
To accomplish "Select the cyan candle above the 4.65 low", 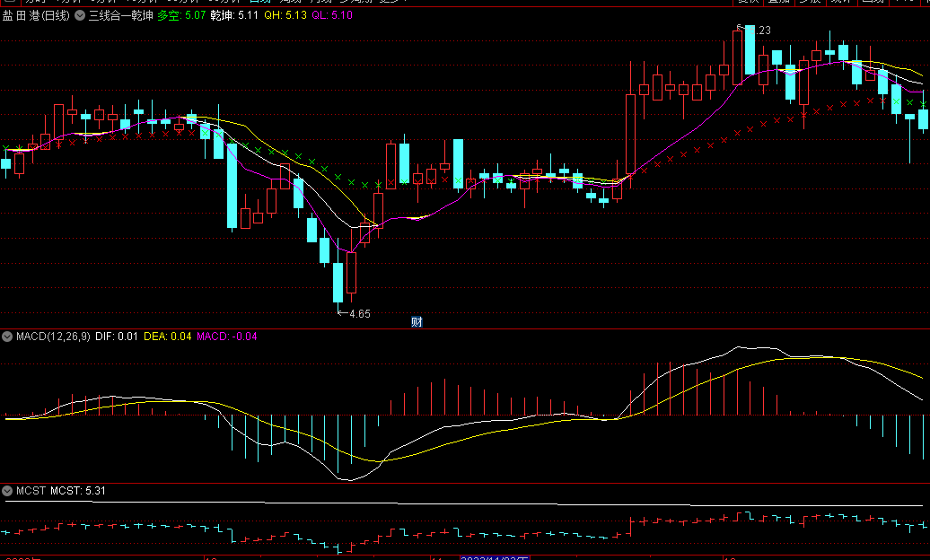I will [338, 283].
